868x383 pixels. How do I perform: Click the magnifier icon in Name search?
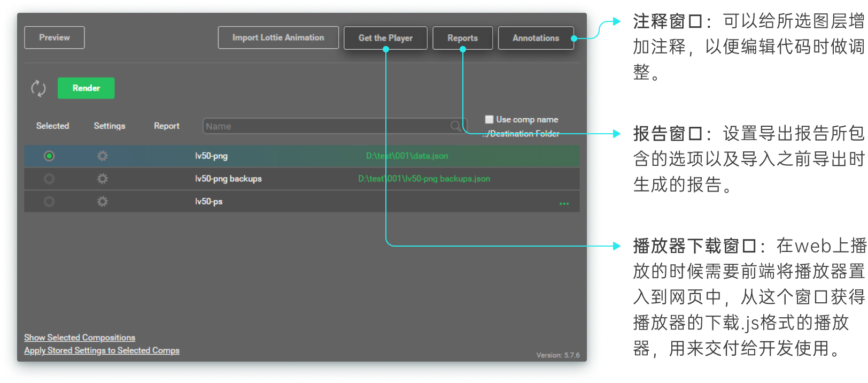455,126
